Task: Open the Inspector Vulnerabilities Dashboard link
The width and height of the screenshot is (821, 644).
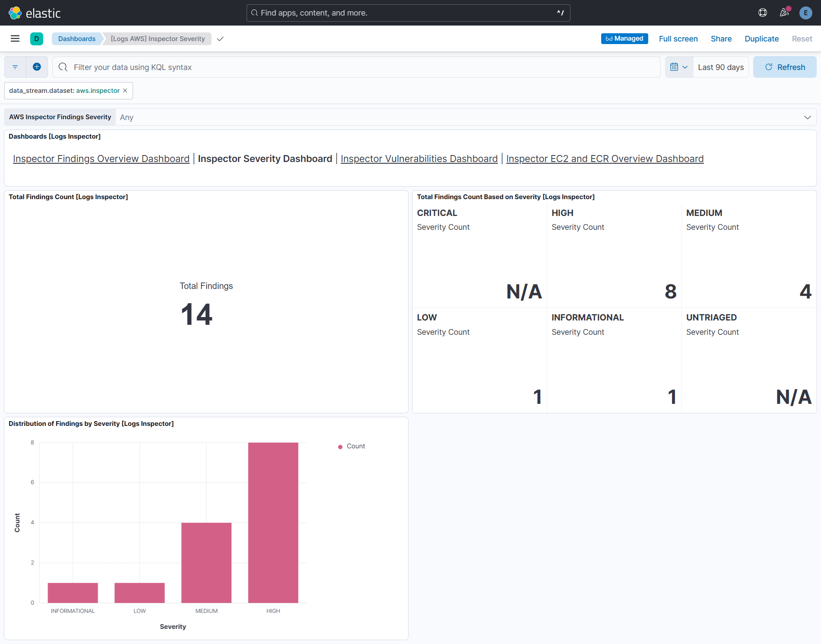Action: 418,159
